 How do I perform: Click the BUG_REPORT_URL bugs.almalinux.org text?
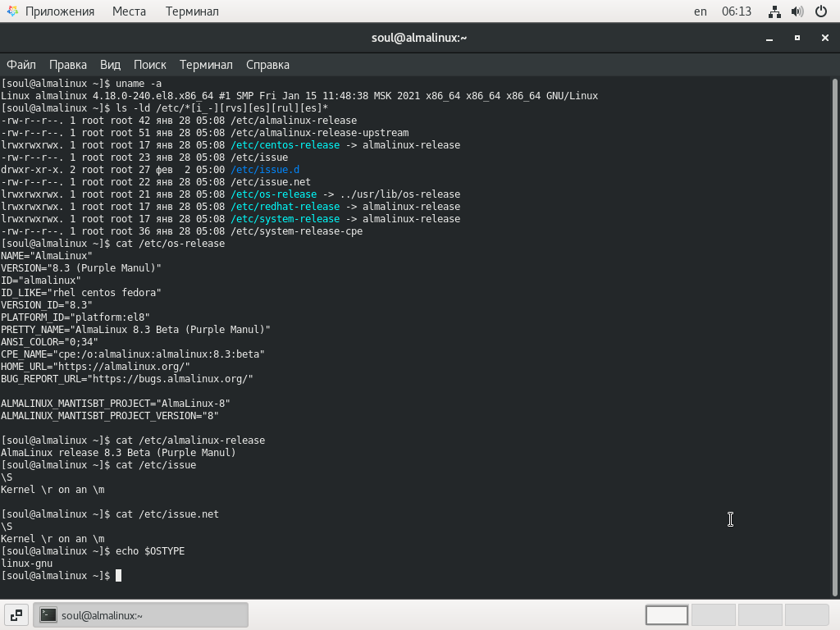click(x=127, y=379)
